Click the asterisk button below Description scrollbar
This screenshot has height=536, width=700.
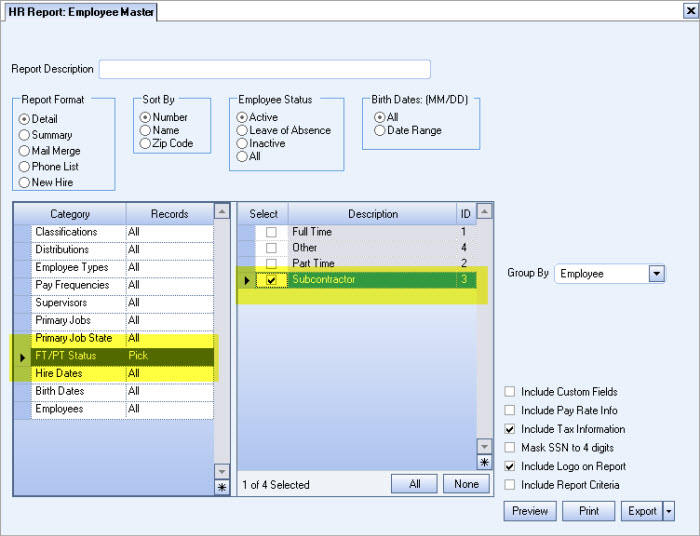click(x=484, y=462)
